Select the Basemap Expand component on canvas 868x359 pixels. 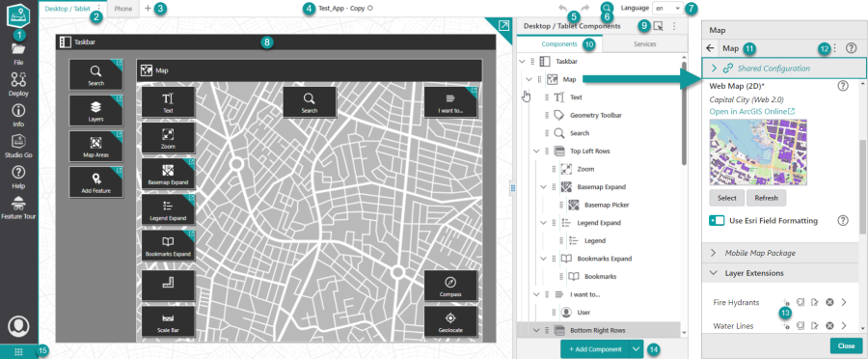(x=168, y=174)
